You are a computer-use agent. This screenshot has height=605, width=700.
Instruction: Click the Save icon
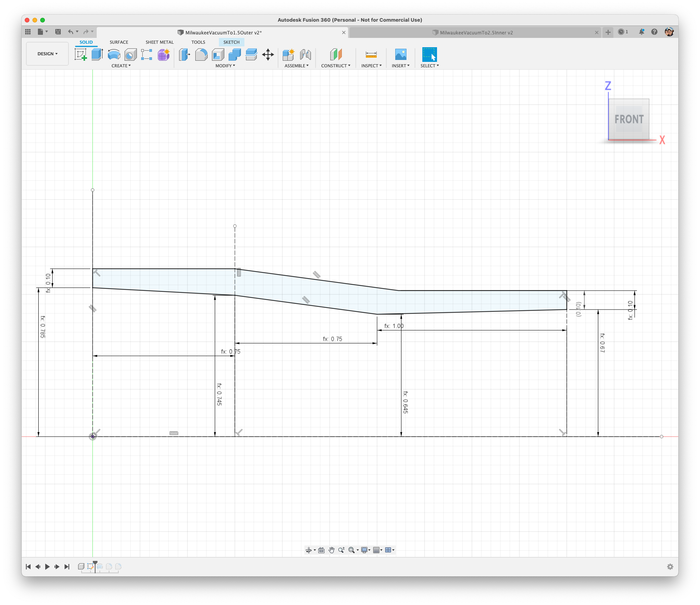[58, 32]
